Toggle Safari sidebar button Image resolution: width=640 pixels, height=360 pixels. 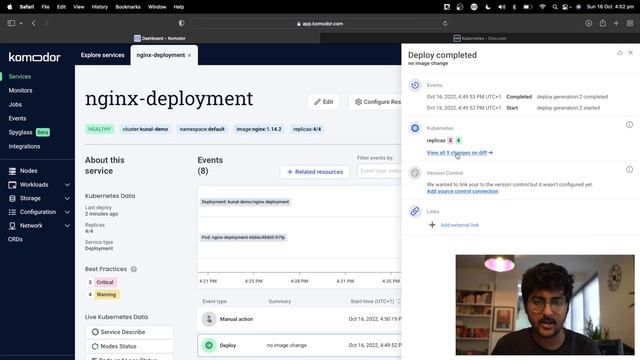[11, 23]
